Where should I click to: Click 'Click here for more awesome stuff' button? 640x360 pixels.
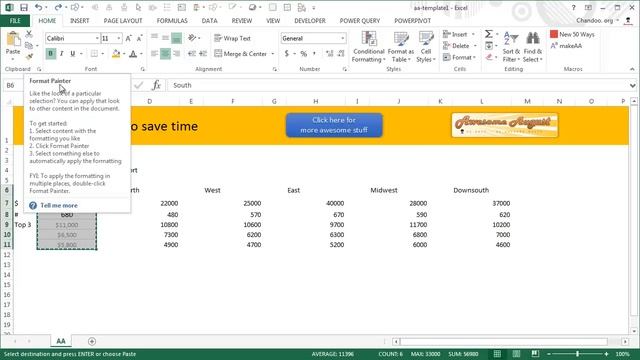334,125
